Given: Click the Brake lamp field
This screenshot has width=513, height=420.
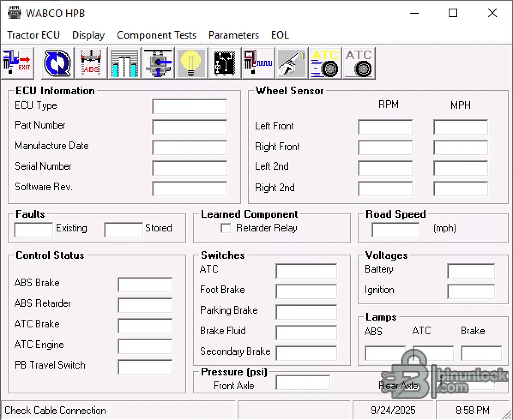Looking at the screenshot, I should 481,353.
